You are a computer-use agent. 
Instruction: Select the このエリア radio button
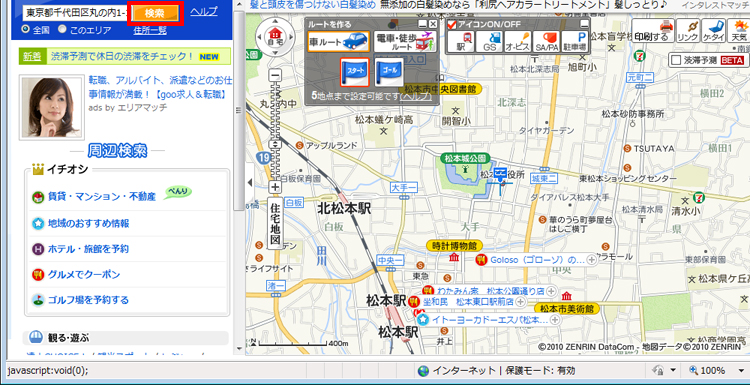point(62,29)
